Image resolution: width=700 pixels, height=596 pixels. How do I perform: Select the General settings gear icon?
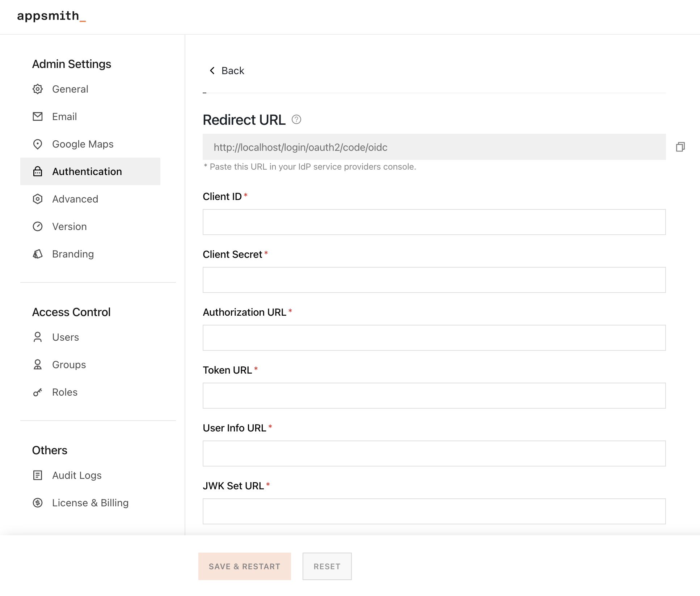tap(38, 89)
